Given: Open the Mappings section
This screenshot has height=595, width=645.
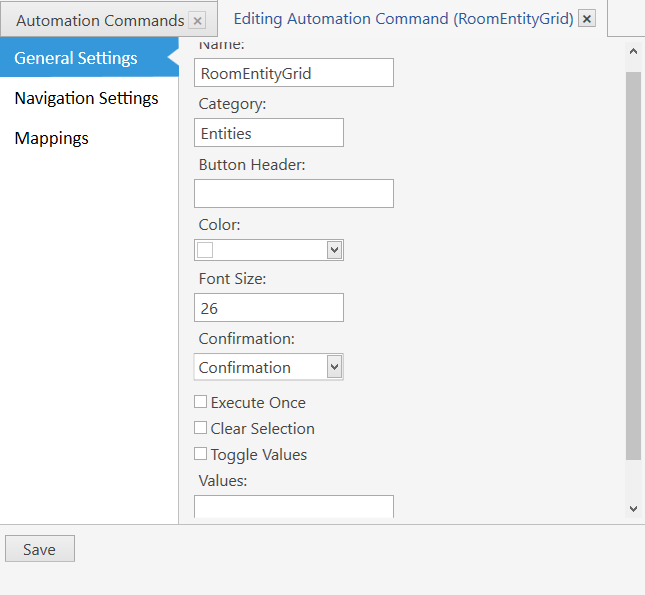Looking at the screenshot, I should (51, 138).
